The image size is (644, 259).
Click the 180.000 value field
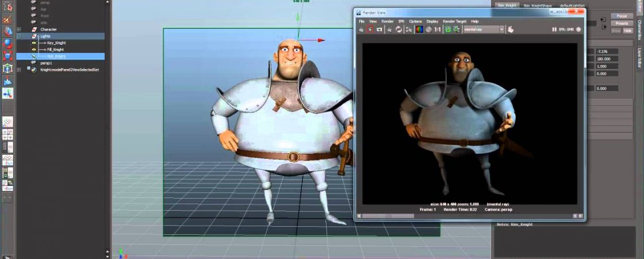[607, 59]
